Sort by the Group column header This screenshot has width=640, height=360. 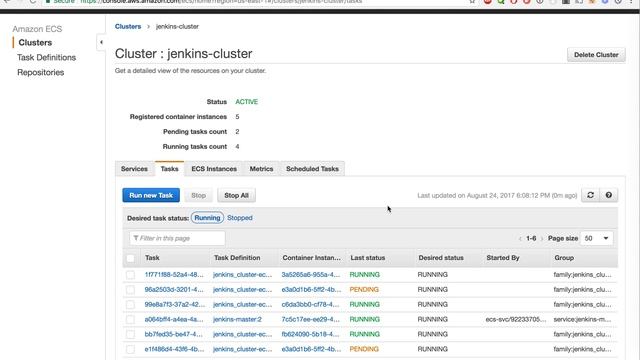click(564, 258)
